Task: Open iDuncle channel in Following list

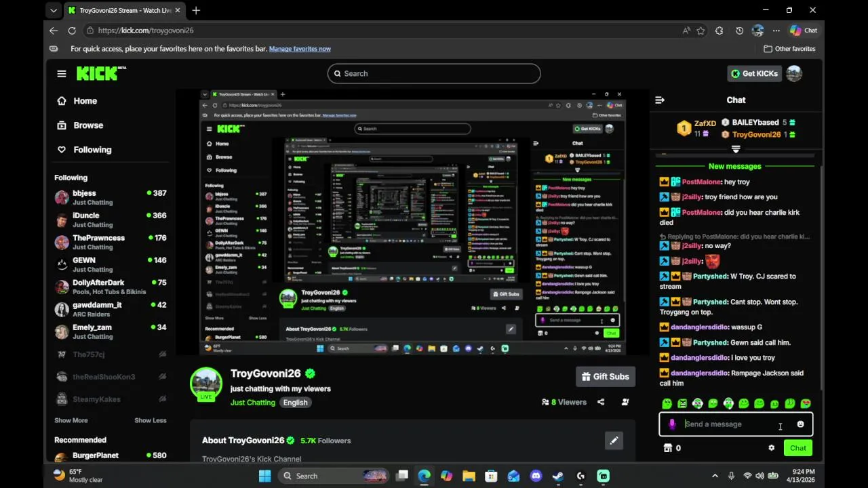Action: pos(111,220)
